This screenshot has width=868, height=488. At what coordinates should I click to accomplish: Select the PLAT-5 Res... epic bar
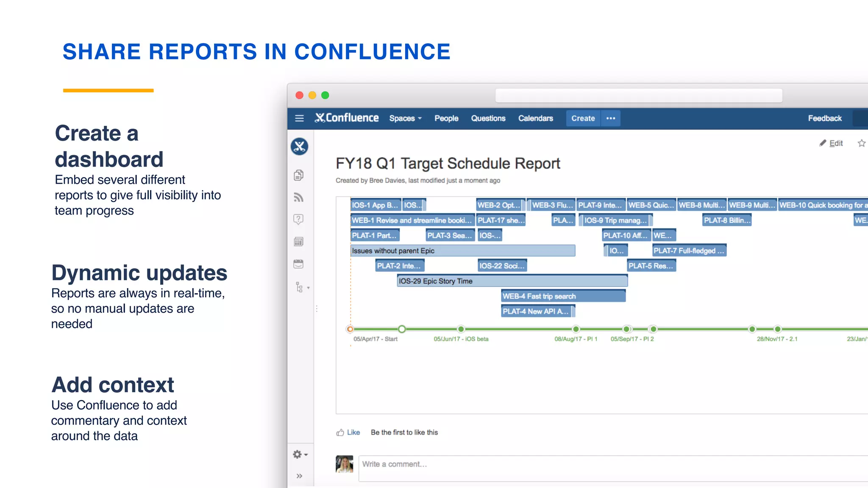pyautogui.click(x=651, y=266)
